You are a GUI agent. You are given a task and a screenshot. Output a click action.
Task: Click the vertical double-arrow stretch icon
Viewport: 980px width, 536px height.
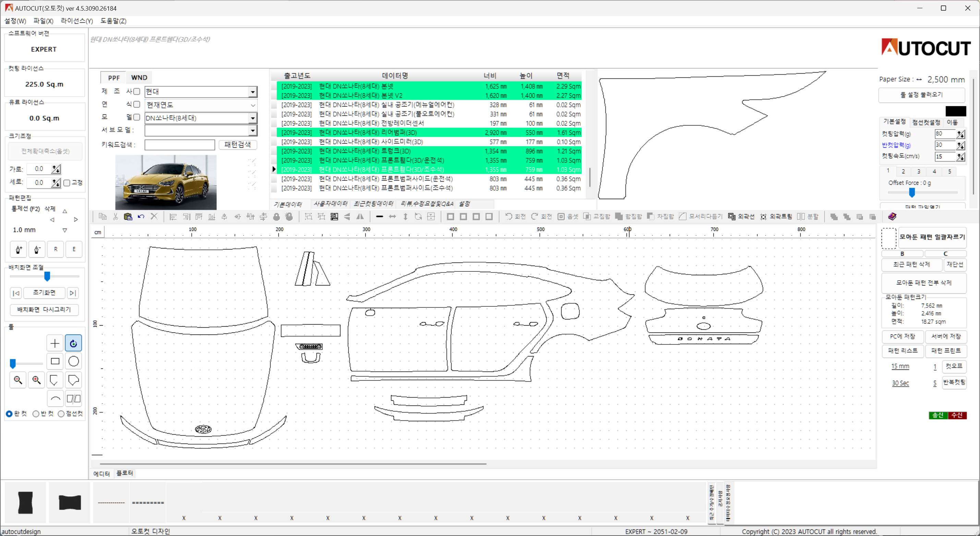[x=406, y=217]
